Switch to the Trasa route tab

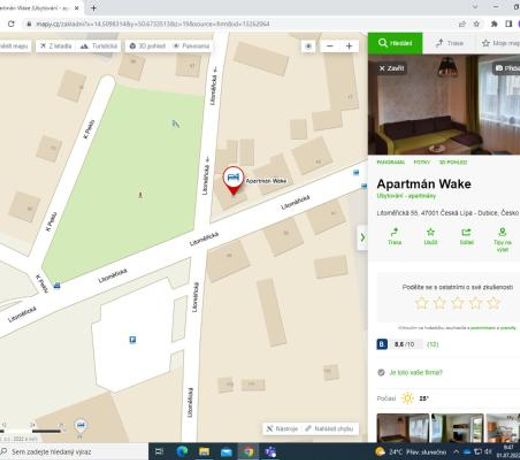tap(449, 43)
